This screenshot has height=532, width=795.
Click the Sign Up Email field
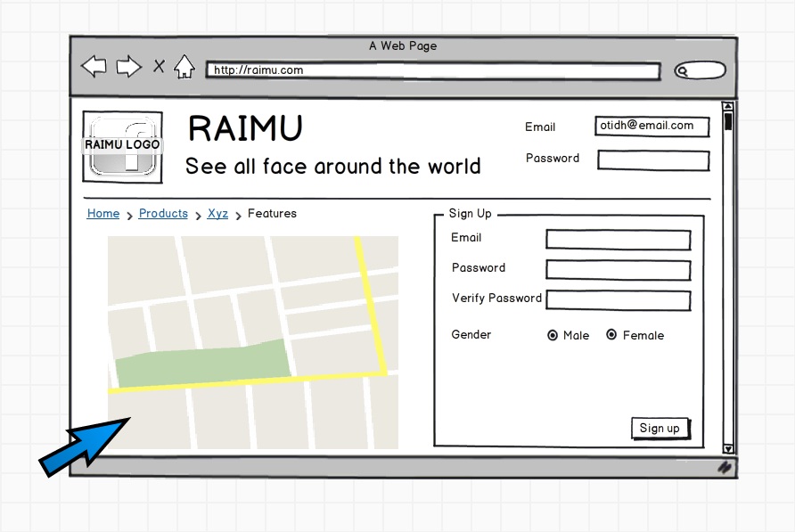click(x=618, y=240)
